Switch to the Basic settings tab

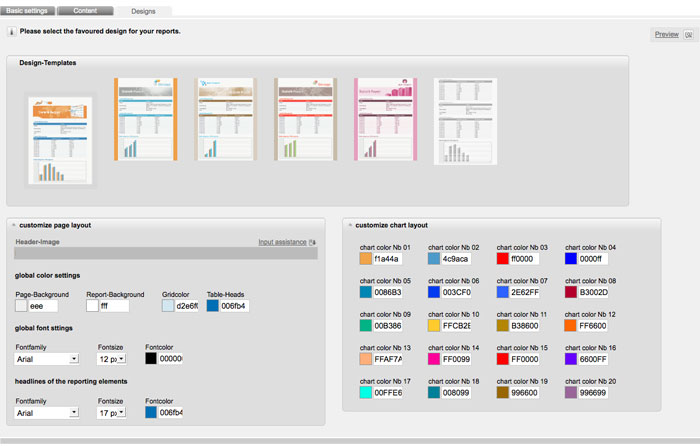(28, 10)
